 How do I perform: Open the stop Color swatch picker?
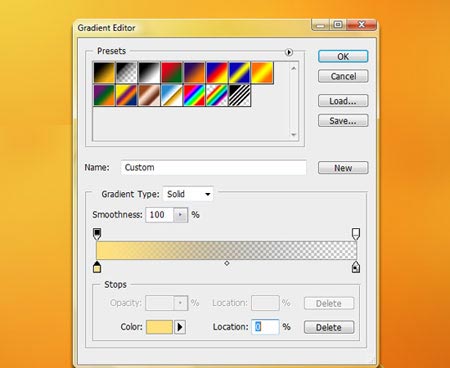tap(159, 327)
